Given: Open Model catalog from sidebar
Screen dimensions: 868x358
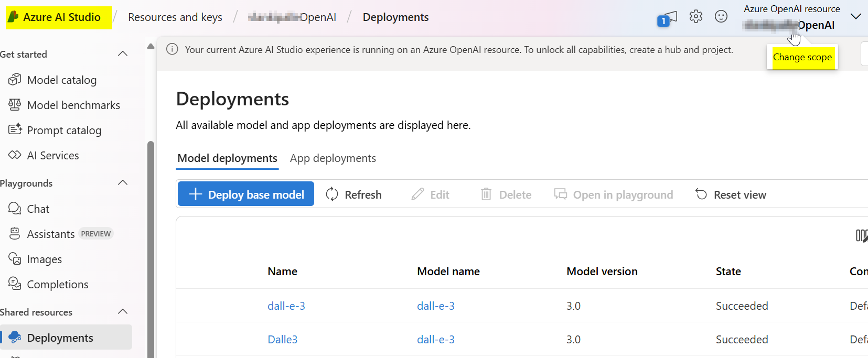Looking at the screenshot, I should click(62, 80).
